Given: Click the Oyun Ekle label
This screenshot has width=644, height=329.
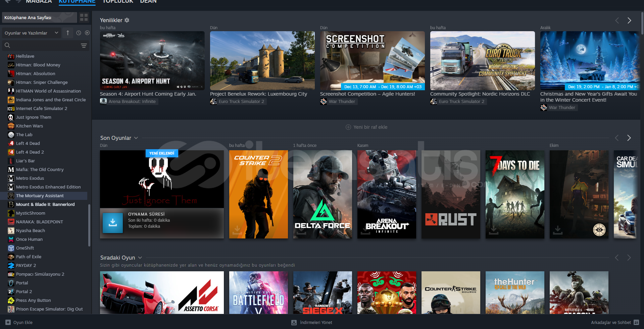Looking at the screenshot, I should (x=23, y=322).
